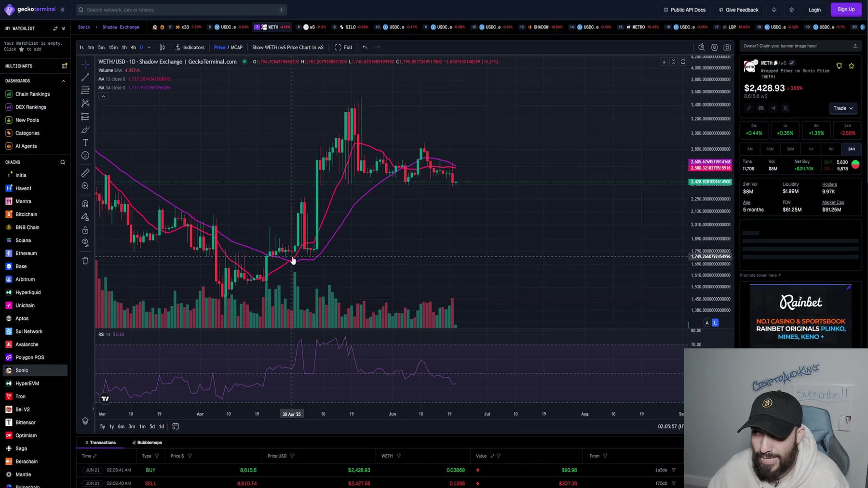Switch chart to MCAP mode
This screenshot has width=868, height=488.
click(237, 47)
